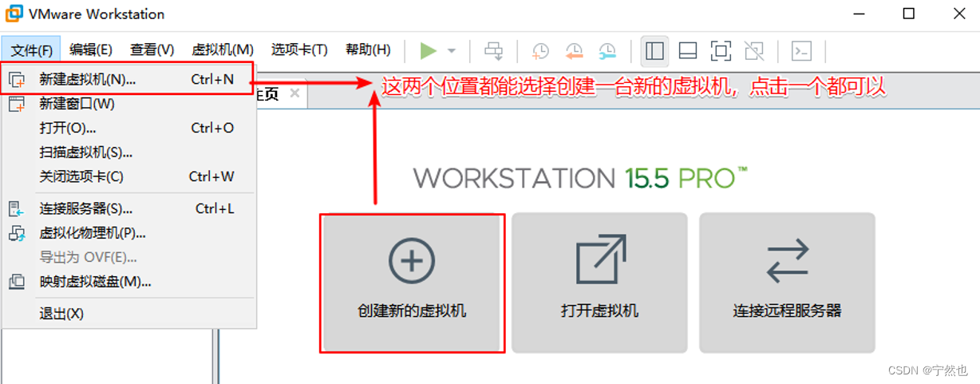
Task: Select 映射虚拟磁盘(M)... menu entry
Action: 128,282
